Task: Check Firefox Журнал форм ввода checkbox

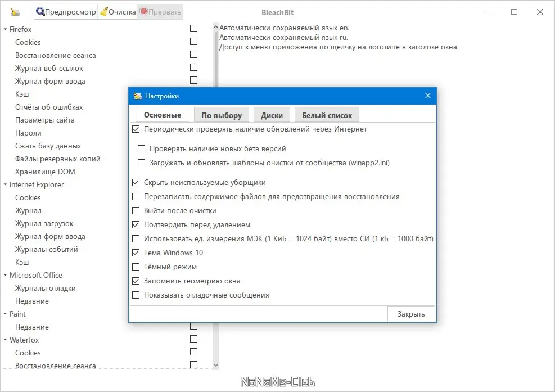Action: (x=193, y=80)
